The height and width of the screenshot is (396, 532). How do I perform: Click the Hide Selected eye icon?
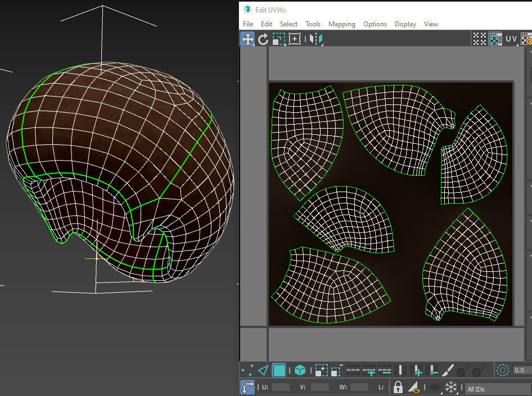pyautogui.click(x=435, y=387)
